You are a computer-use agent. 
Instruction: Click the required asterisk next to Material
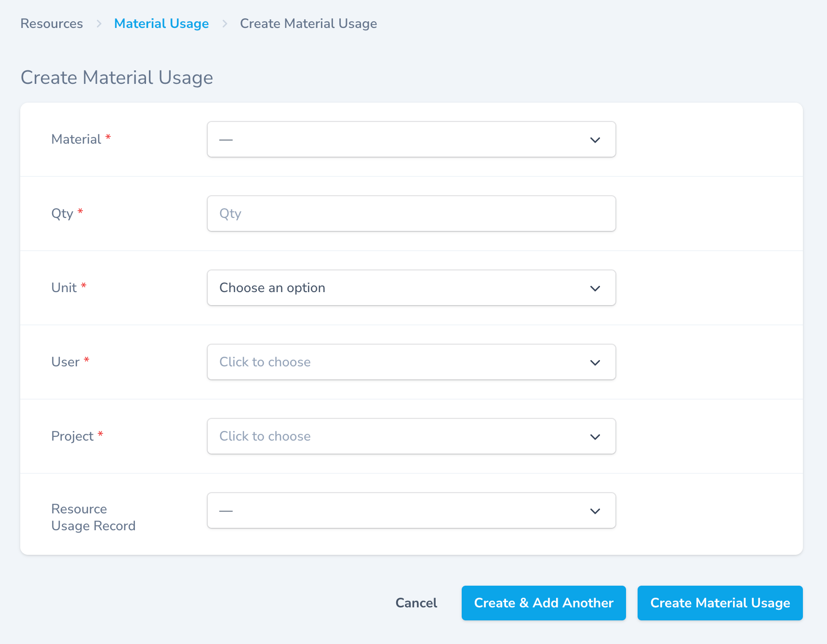point(108,137)
